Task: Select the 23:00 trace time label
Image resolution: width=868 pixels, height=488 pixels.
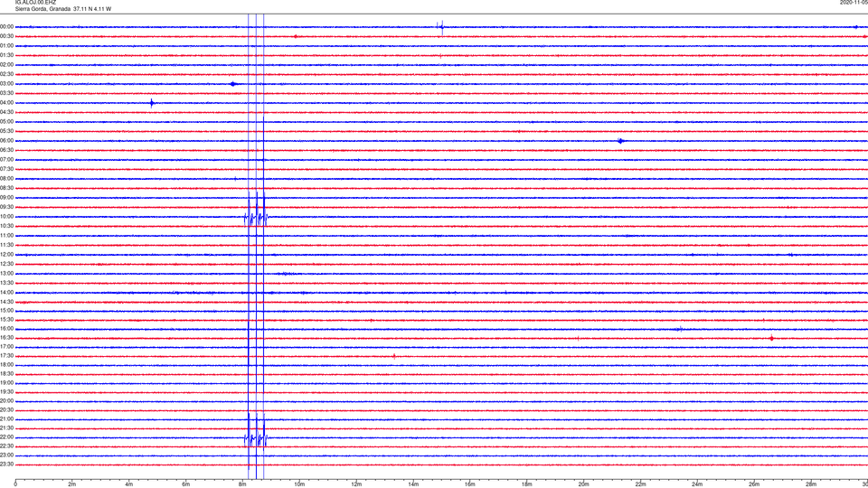Action: [x=6, y=455]
